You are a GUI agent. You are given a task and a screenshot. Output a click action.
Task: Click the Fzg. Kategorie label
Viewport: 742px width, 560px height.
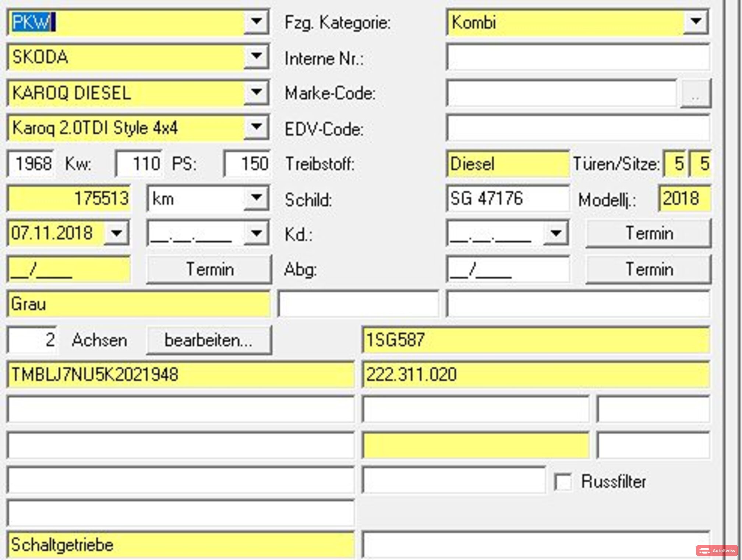point(338,23)
